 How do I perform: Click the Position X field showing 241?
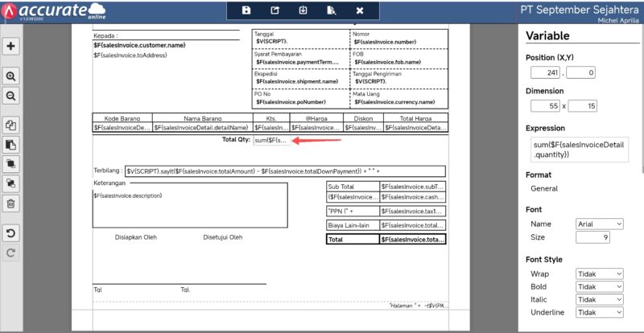coord(545,73)
